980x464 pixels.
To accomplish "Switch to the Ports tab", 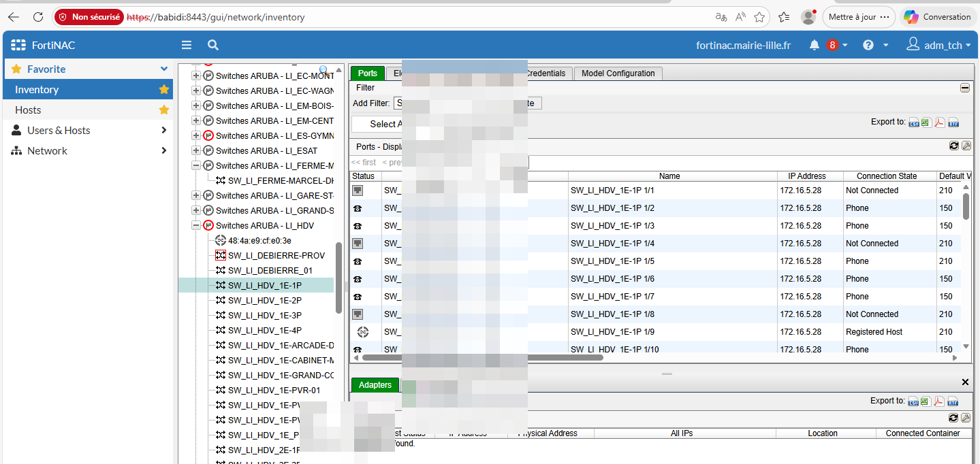I will tap(368, 73).
